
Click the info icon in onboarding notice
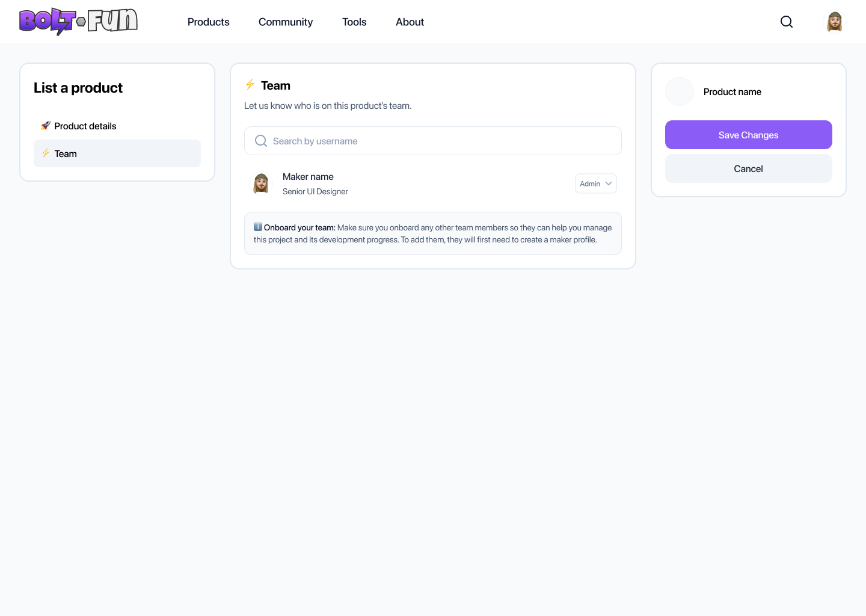(258, 227)
